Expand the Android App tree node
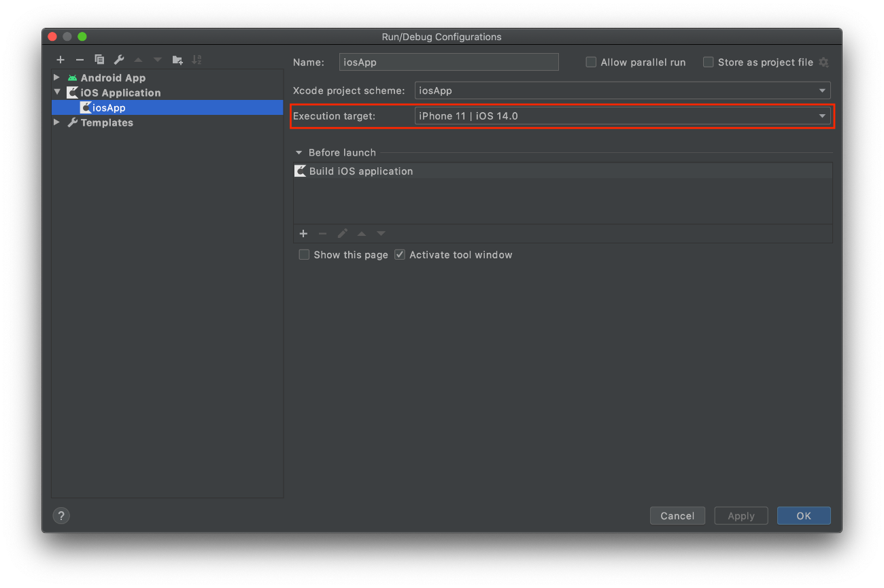This screenshot has height=588, width=884. pos(57,77)
